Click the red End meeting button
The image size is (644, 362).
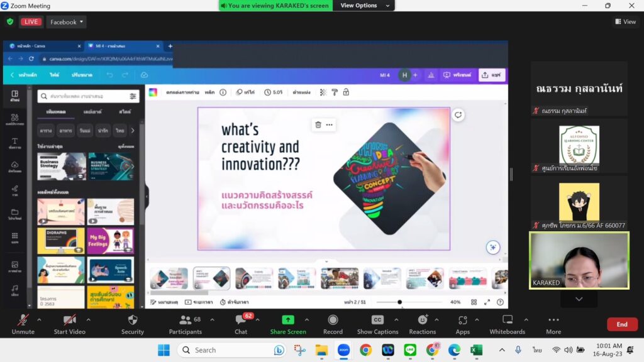point(621,324)
